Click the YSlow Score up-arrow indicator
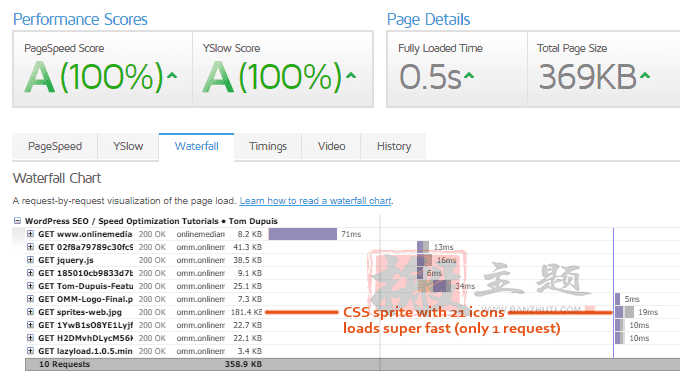Screen dimensions: 680x392 (351, 76)
